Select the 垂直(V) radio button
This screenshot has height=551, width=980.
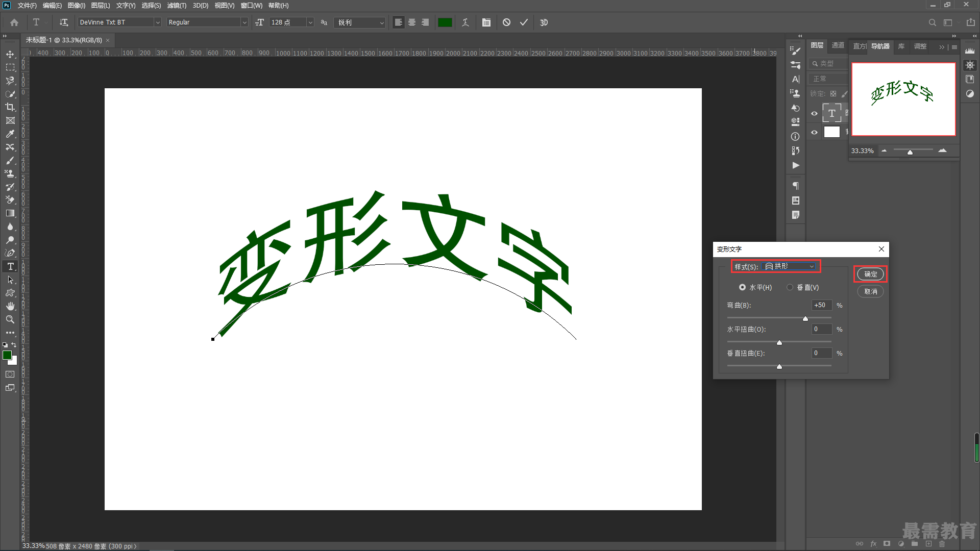point(790,288)
